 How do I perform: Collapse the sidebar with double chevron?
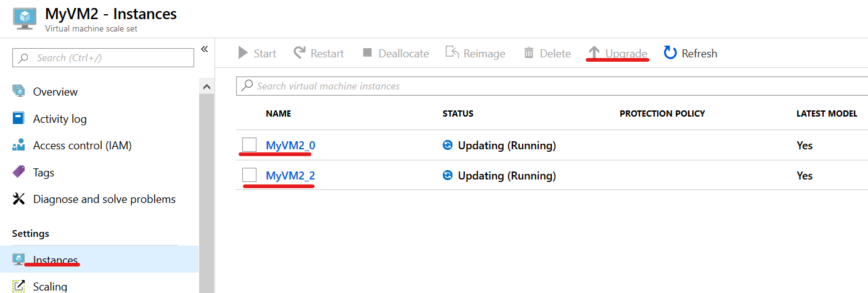(205, 49)
